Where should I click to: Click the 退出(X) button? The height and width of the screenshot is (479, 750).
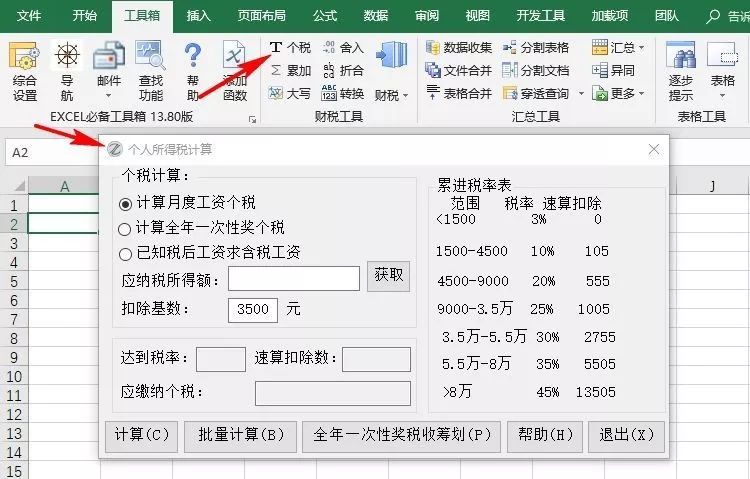pyautogui.click(x=626, y=436)
